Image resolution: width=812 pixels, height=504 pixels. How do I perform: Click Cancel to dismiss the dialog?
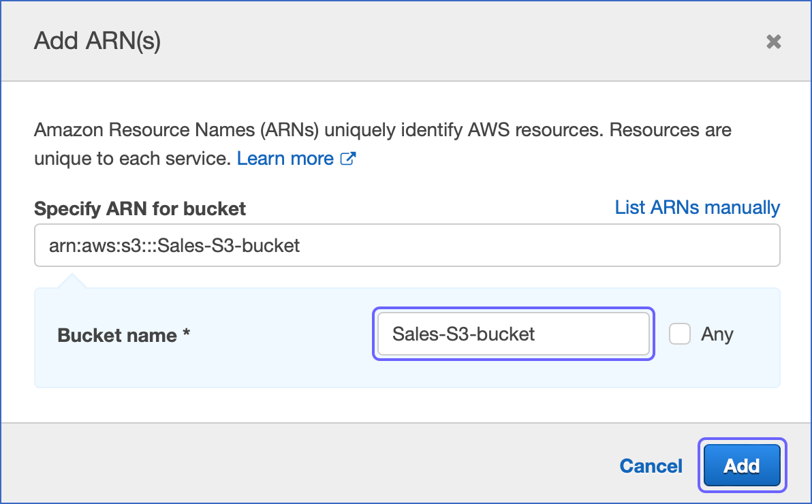(650, 466)
